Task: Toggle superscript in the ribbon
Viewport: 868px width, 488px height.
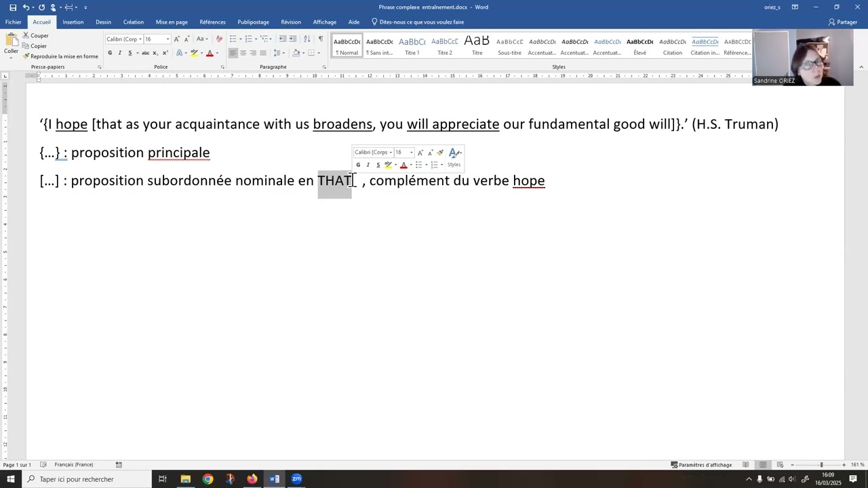Action: [165, 53]
